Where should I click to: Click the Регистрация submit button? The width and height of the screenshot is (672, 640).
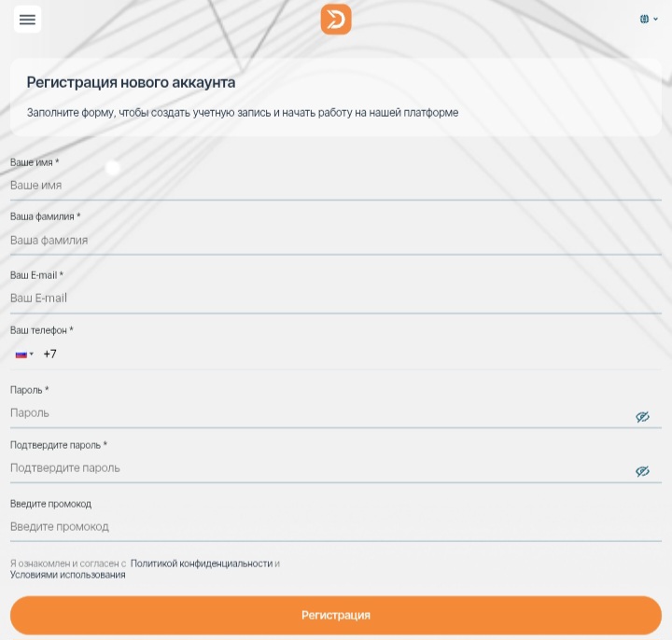336,615
